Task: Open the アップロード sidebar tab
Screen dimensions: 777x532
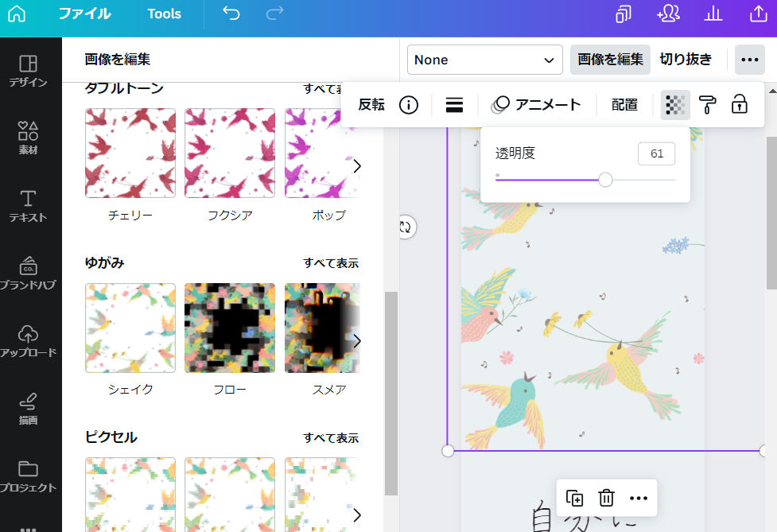Action: pos(29,341)
